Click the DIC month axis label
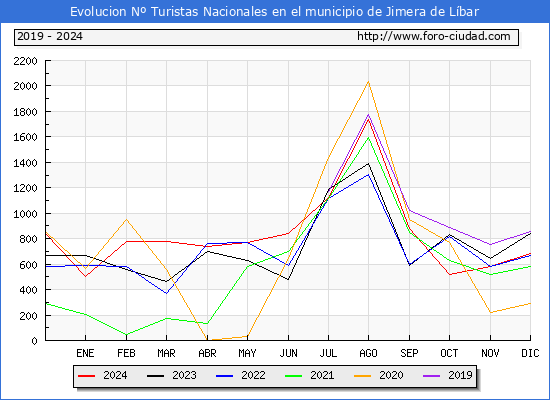The height and width of the screenshot is (400, 550). [530, 353]
